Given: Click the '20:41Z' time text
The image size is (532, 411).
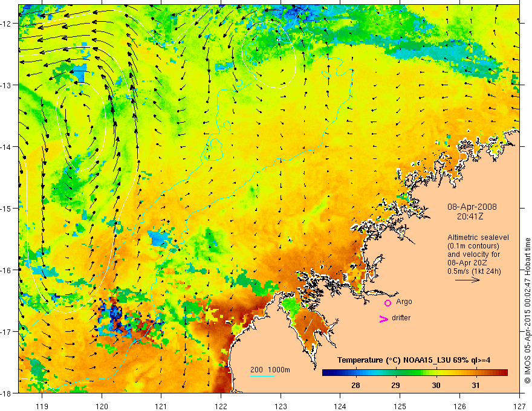Looking at the screenshot, I should pyautogui.click(x=470, y=216).
